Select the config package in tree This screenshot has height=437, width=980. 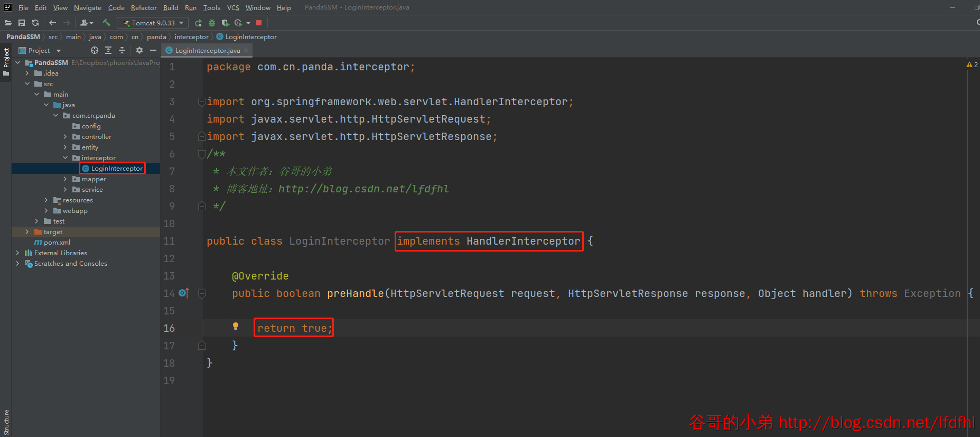[87, 126]
